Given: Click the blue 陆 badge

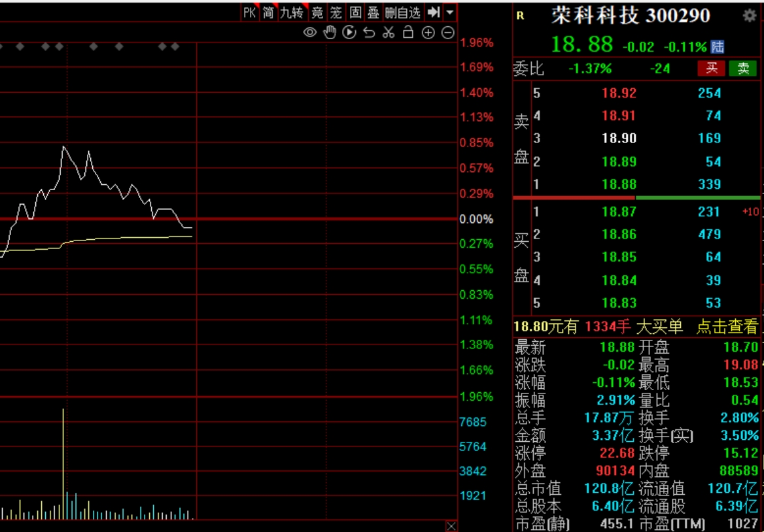Looking at the screenshot, I should (717, 46).
